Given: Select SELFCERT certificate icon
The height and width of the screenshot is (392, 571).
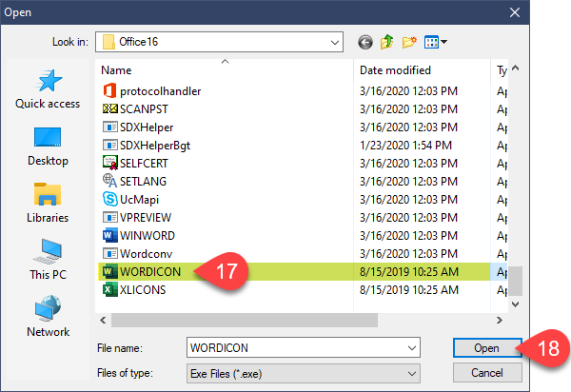Looking at the screenshot, I should click(109, 163).
